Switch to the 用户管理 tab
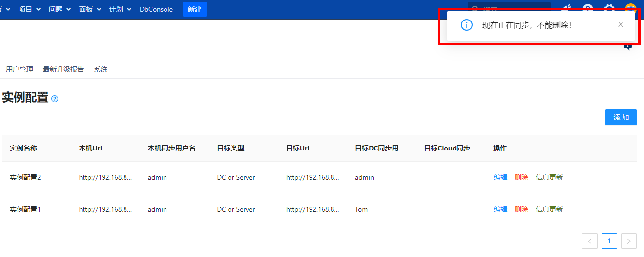 point(20,69)
